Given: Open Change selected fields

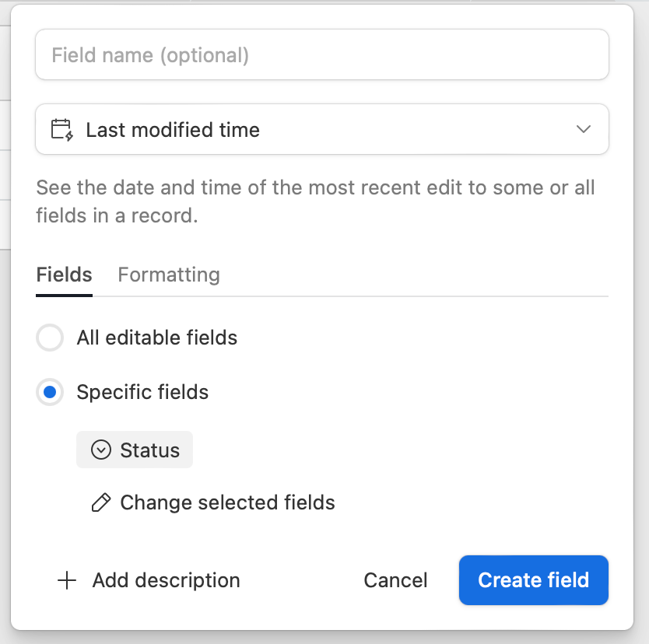Looking at the screenshot, I should (212, 502).
